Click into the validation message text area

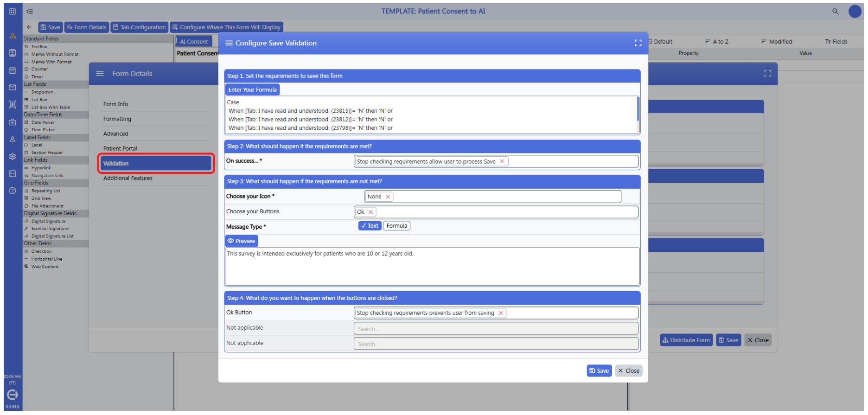tap(432, 267)
